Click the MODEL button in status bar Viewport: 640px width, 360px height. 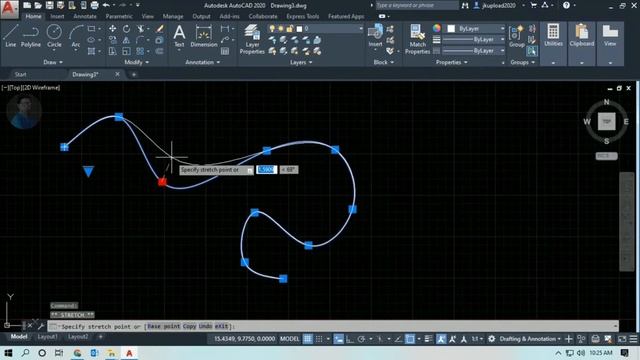coord(289,339)
